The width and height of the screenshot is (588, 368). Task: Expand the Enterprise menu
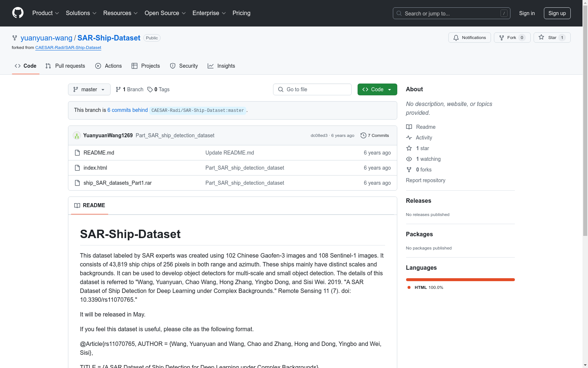[209, 13]
